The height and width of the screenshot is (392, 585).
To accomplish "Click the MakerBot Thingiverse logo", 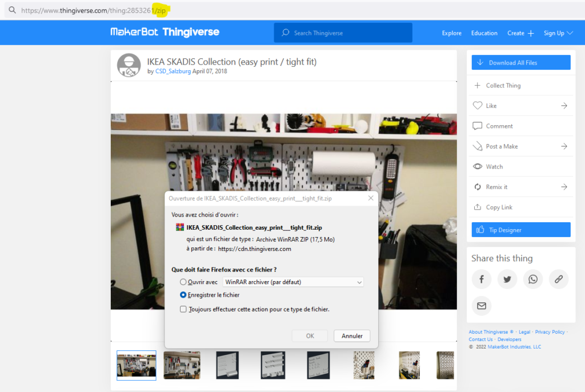I will tap(165, 32).
